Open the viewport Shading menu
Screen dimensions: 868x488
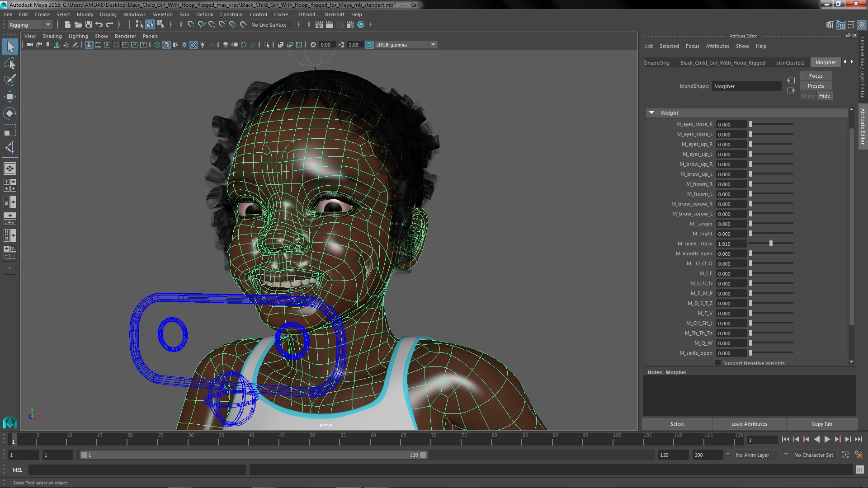(x=52, y=36)
